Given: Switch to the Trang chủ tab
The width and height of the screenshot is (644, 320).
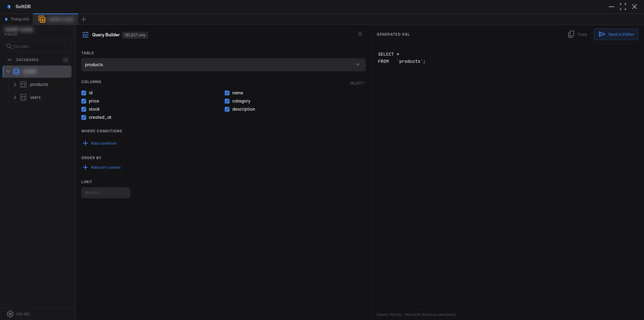Looking at the screenshot, I should click(17, 19).
